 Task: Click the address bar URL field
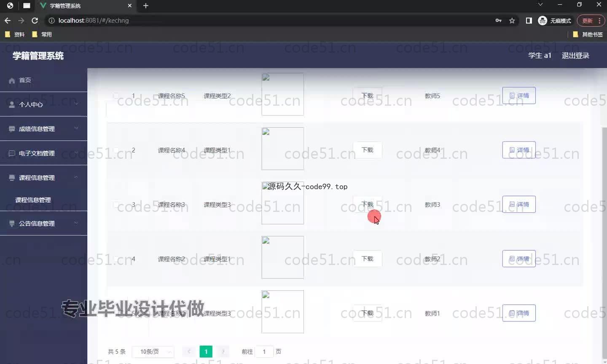270,20
